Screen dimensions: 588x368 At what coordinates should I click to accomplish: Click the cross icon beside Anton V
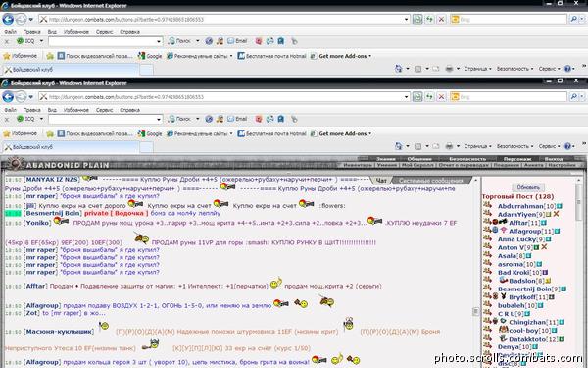[544, 247]
